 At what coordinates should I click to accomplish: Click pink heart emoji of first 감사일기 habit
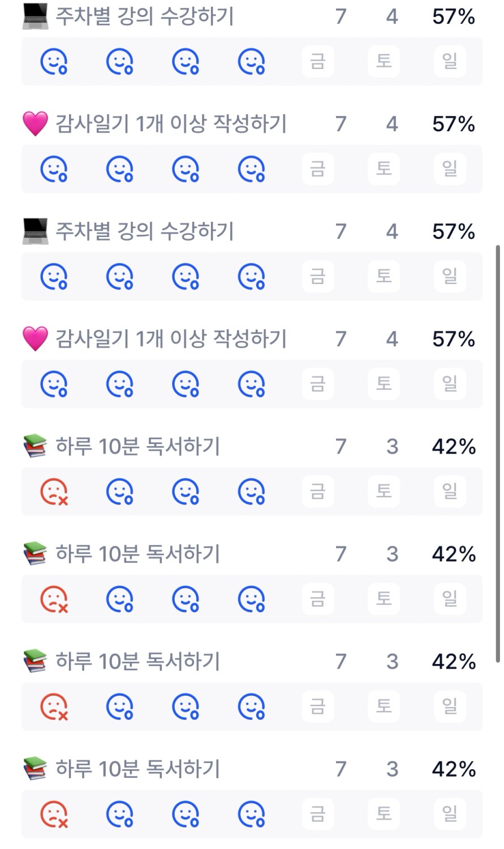click(x=35, y=124)
